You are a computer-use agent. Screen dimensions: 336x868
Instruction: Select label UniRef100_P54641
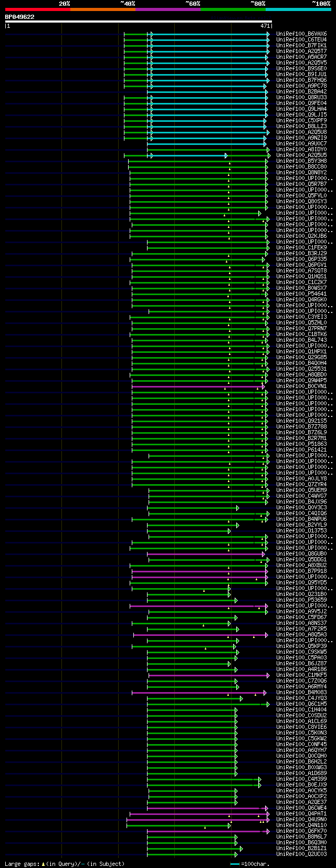tap(301, 294)
